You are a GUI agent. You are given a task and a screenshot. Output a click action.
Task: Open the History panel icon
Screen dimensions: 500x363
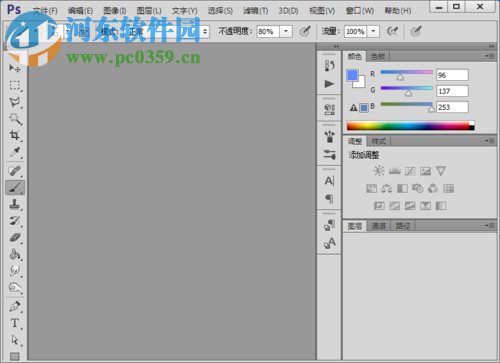pyautogui.click(x=329, y=65)
